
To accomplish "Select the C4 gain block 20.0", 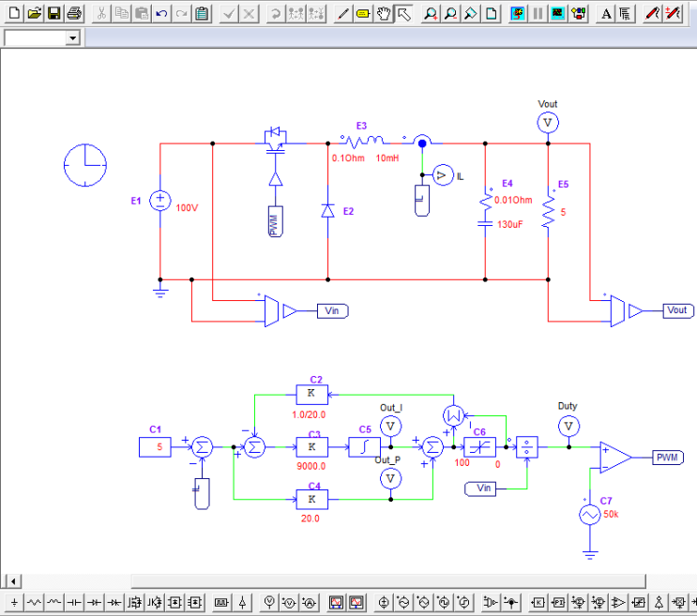I will 312,499.
